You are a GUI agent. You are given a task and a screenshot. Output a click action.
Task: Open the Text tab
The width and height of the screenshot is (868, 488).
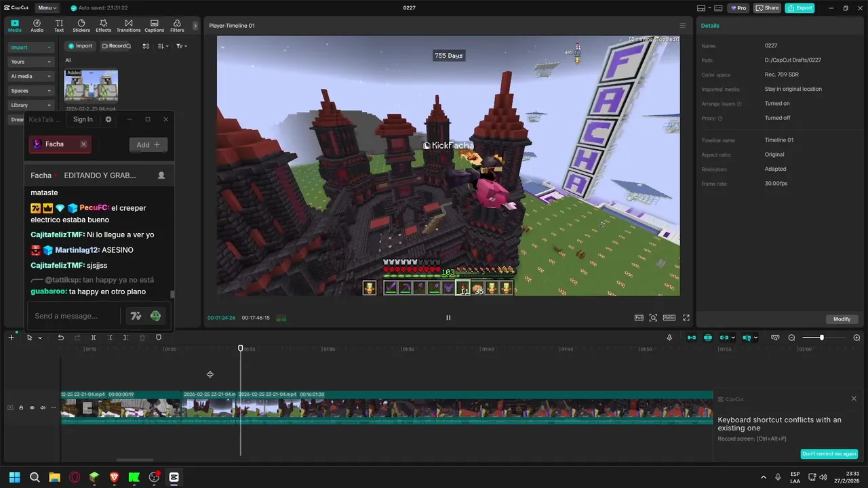click(x=59, y=26)
